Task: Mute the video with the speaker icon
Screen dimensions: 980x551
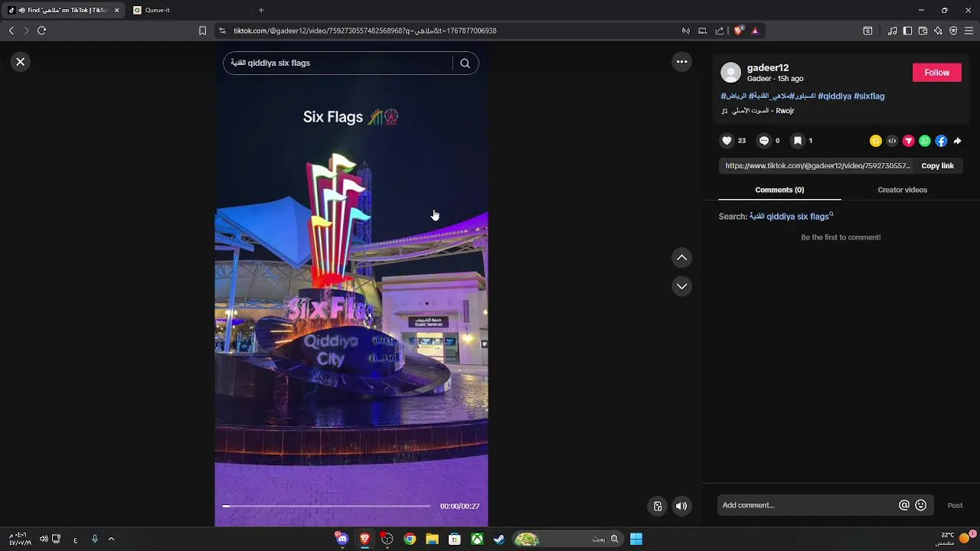Action: (681, 506)
